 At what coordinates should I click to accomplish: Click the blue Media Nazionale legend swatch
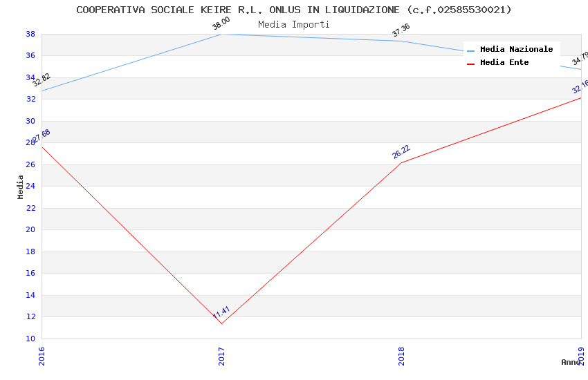point(470,50)
